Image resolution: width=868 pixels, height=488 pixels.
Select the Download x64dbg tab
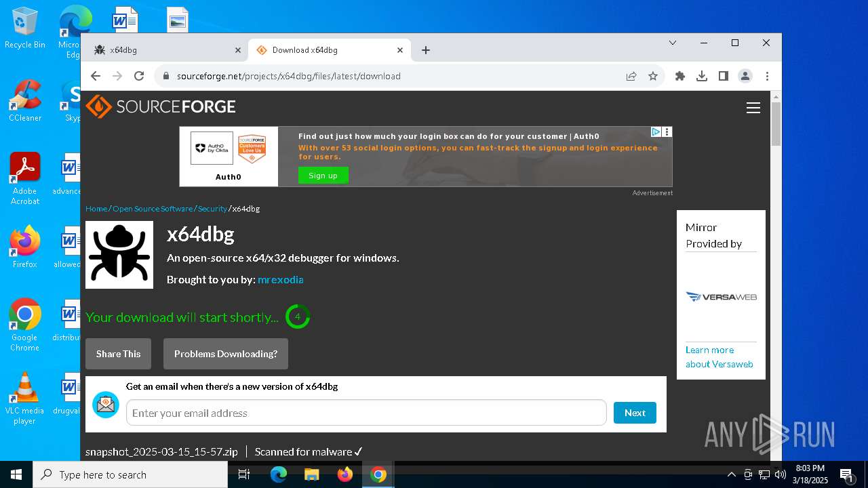point(330,50)
